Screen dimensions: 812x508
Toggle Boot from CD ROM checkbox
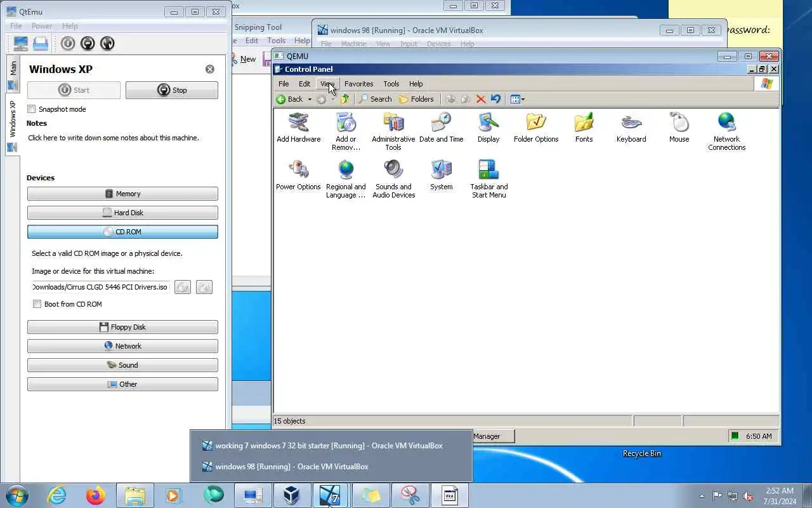37,304
